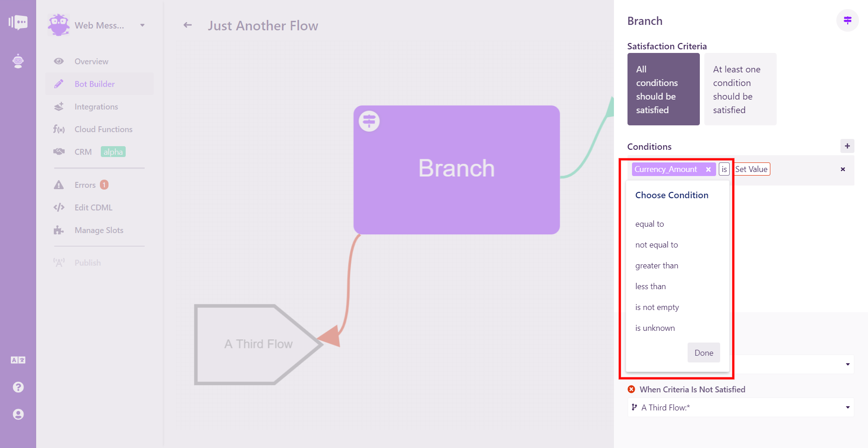
Task: Add a new condition with plus icon
Action: 847,146
